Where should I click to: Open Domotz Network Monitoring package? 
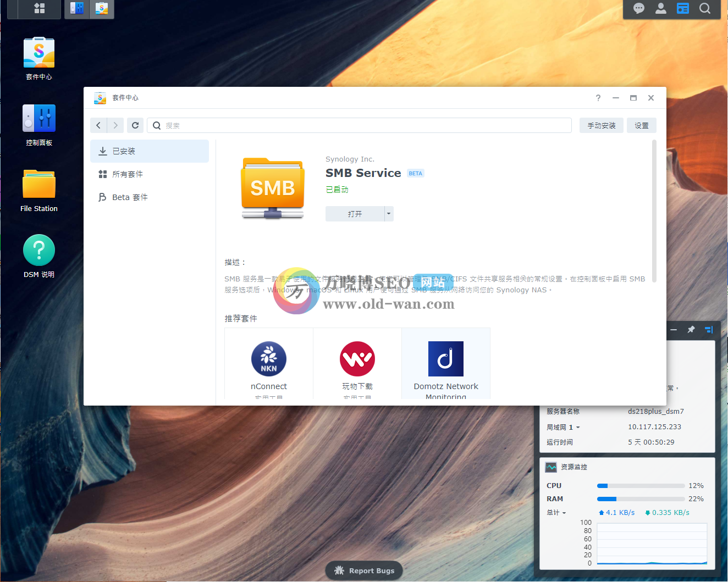point(446,364)
